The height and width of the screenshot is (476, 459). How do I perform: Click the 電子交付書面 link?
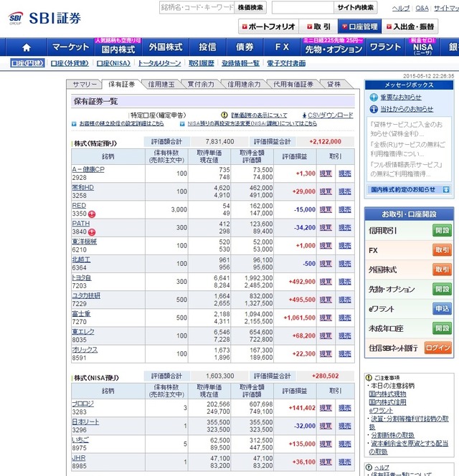(x=286, y=63)
